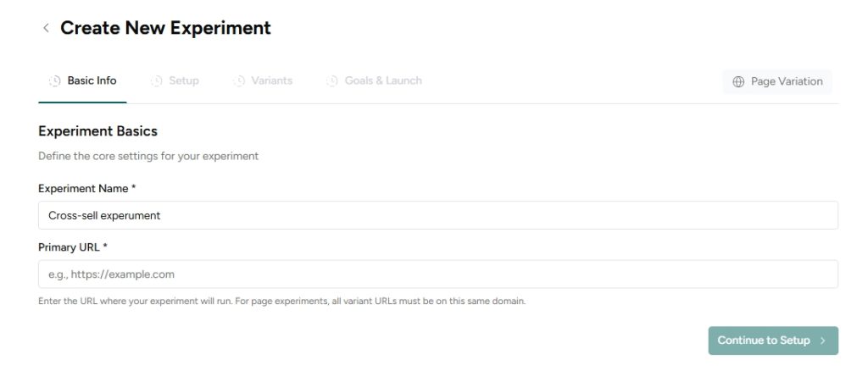Click the icon beside Goals & Launch
Image resolution: width=868 pixels, height=382 pixels.
click(332, 81)
